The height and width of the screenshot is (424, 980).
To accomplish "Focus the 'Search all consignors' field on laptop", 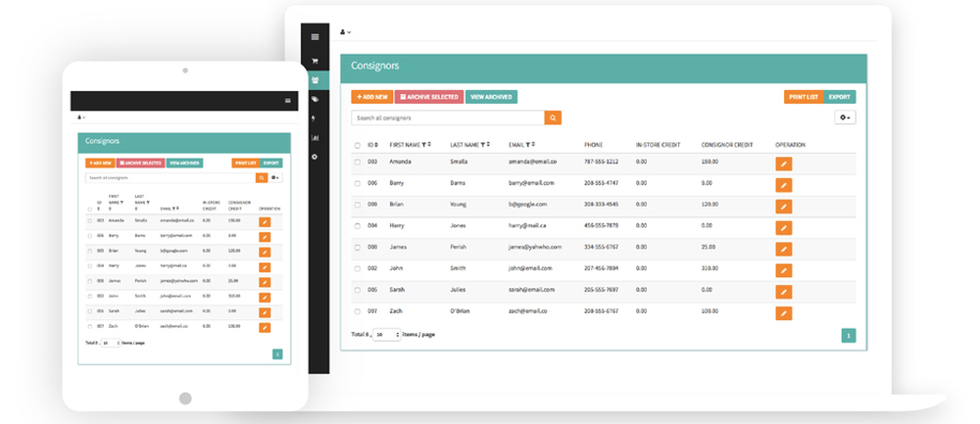I will pyautogui.click(x=448, y=118).
